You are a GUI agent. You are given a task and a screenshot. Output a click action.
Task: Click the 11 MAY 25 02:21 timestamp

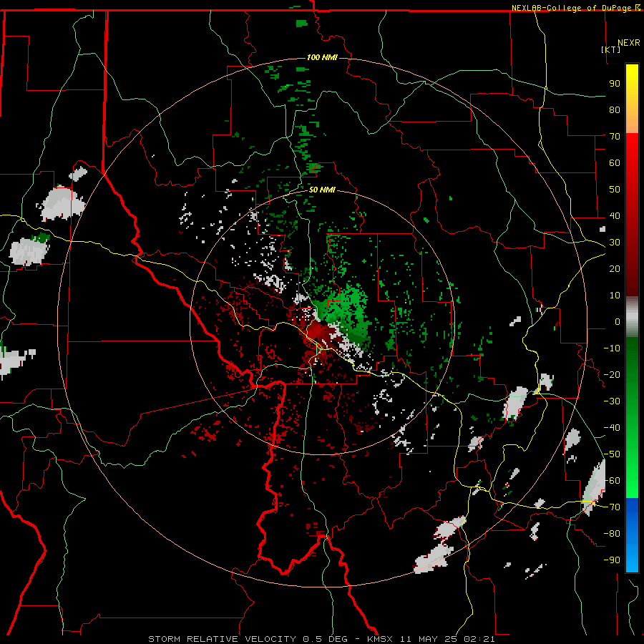[447, 639]
